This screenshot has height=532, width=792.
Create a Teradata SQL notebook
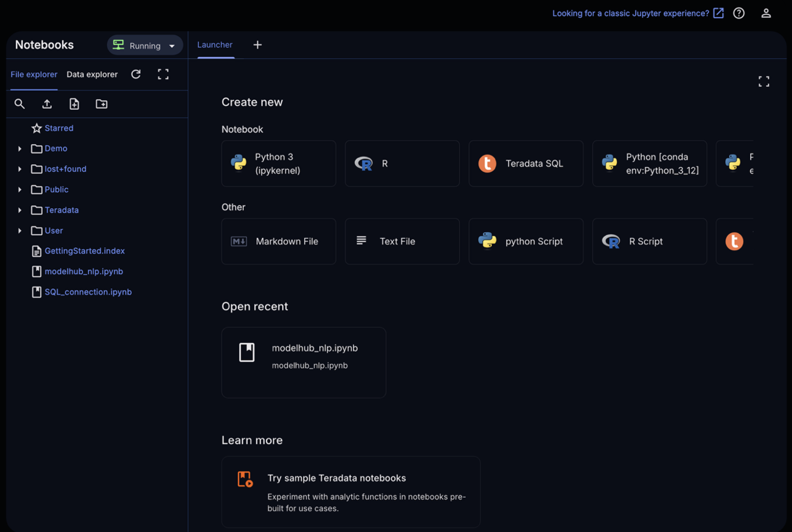click(x=526, y=163)
